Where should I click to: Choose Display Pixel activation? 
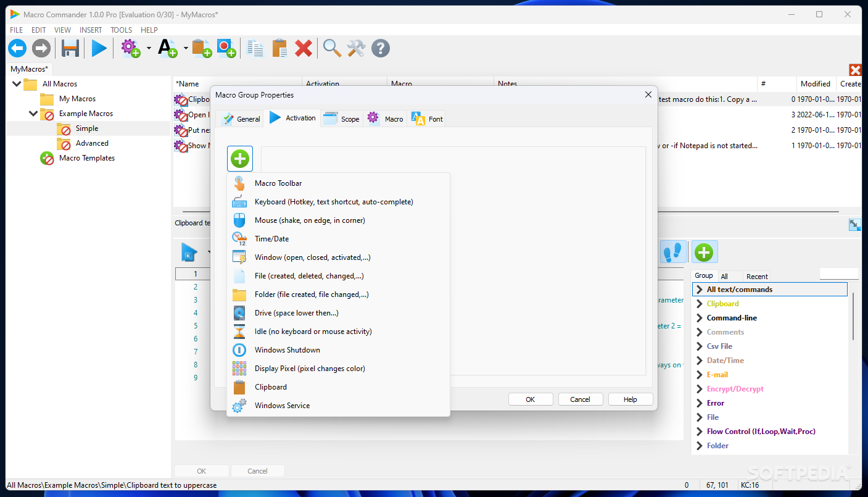pyautogui.click(x=338, y=369)
